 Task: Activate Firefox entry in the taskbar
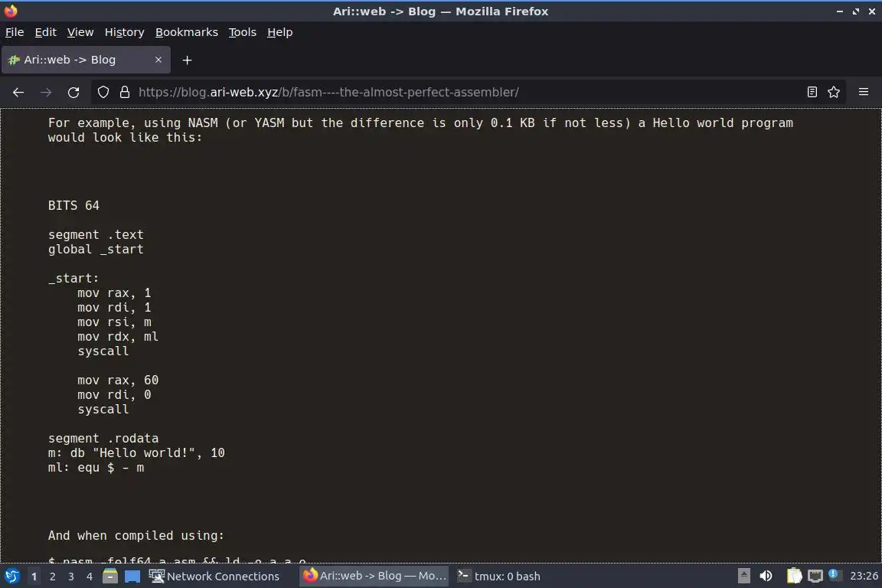[x=374, y=577]
